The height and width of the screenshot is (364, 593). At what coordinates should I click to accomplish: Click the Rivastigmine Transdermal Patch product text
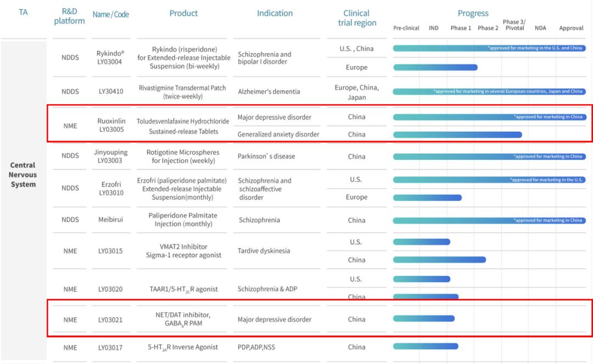tap(183, 92)
